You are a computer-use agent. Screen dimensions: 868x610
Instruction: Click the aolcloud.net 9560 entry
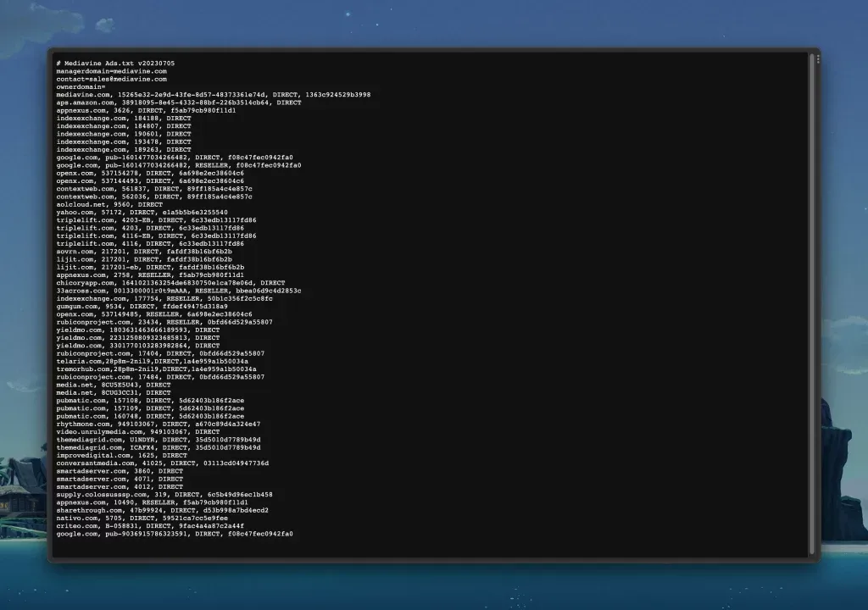(x=109, y=204)
